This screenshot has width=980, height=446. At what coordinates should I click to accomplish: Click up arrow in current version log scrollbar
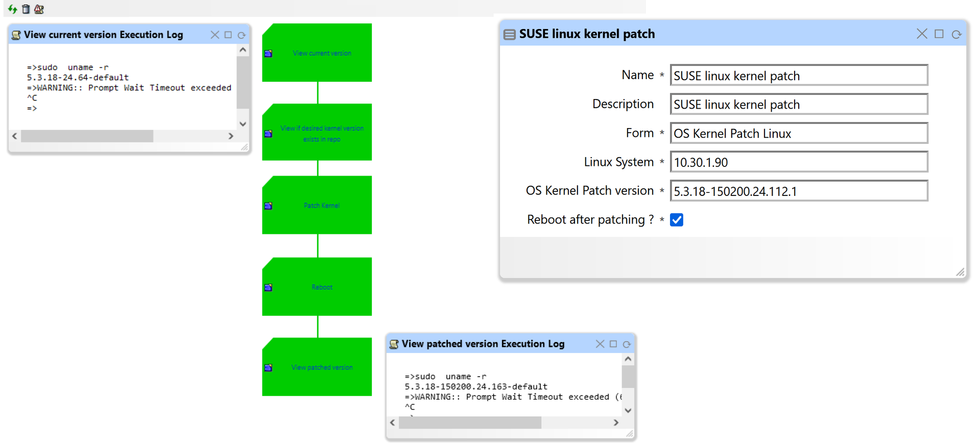tap(243, 50)
